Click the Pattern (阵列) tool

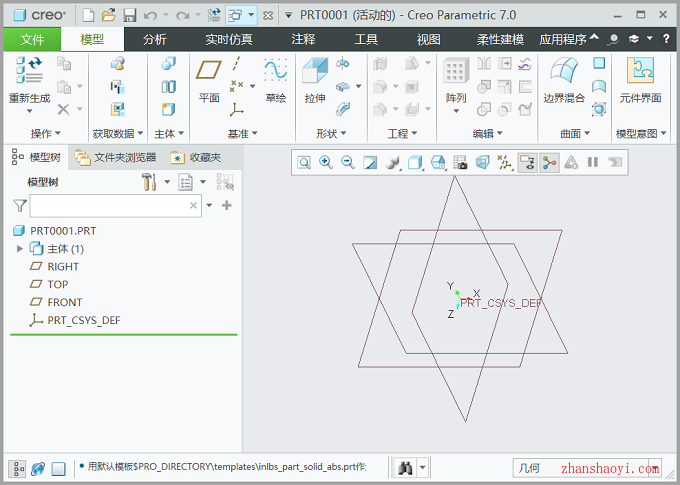(456, 70)
